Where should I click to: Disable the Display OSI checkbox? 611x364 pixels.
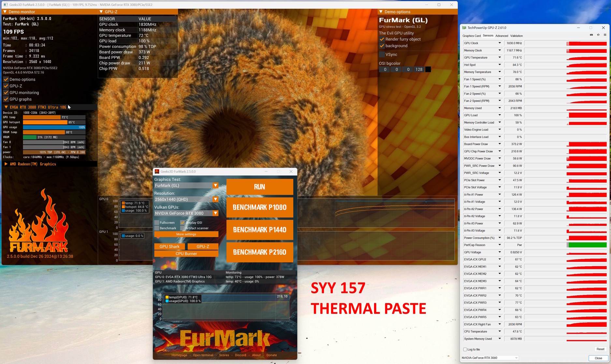coord(182,223)
